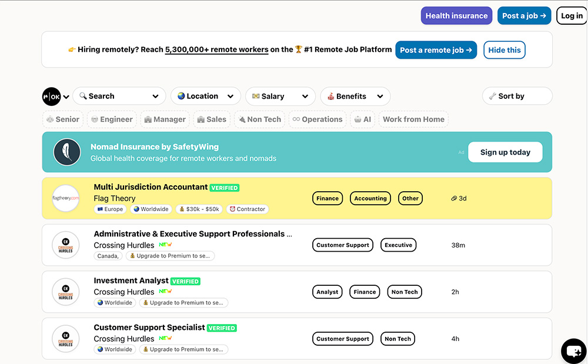The width and height of the screenshot is (588, 364).
Task: Click the Canada location chip
Action: click(108, 256)
